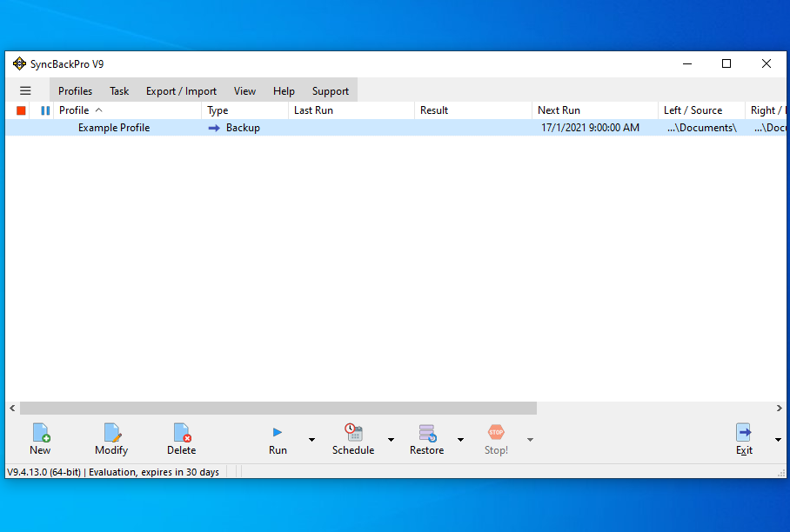Open the Profiles menu
Viewport: 790px width, 532px height.
click(75, 91)
